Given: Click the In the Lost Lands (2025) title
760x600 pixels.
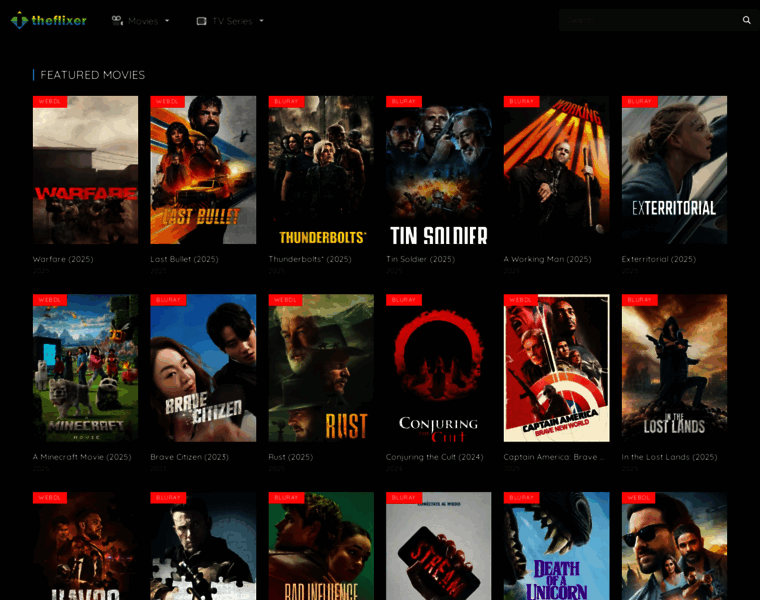Looking at the screenshot, I should (x=669, y=457).
